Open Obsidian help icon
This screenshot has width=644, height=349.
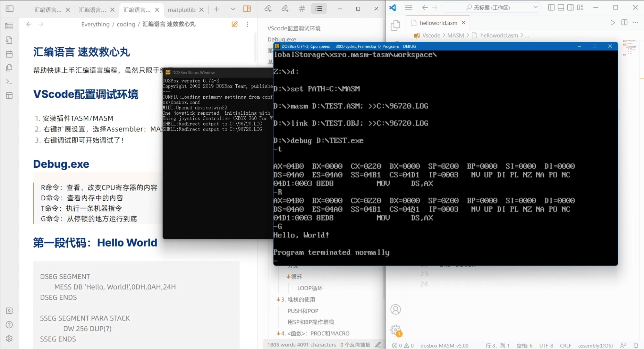9,324
